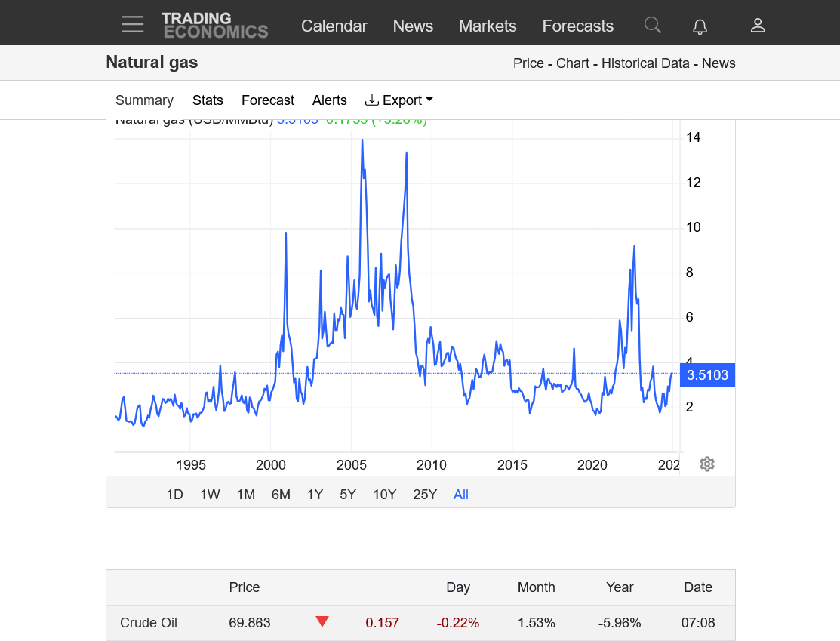Viewport: 840px width, 641px height.
Task: Open the Crude Oil row link
Action: [149, 623]
